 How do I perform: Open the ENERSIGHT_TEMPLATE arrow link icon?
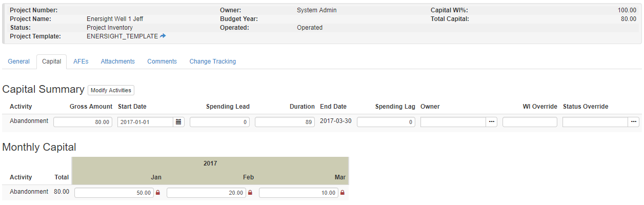[163, 36]
